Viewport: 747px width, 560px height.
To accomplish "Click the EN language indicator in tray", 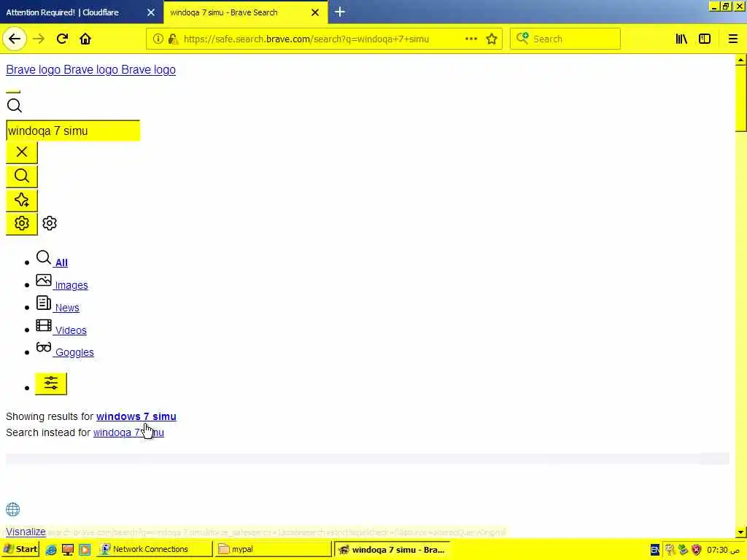I will click(655, 550).
